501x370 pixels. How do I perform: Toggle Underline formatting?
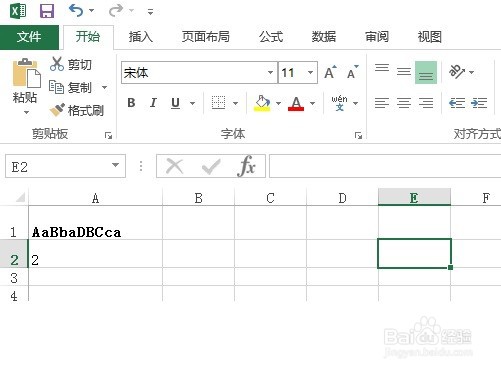[175, 103]
